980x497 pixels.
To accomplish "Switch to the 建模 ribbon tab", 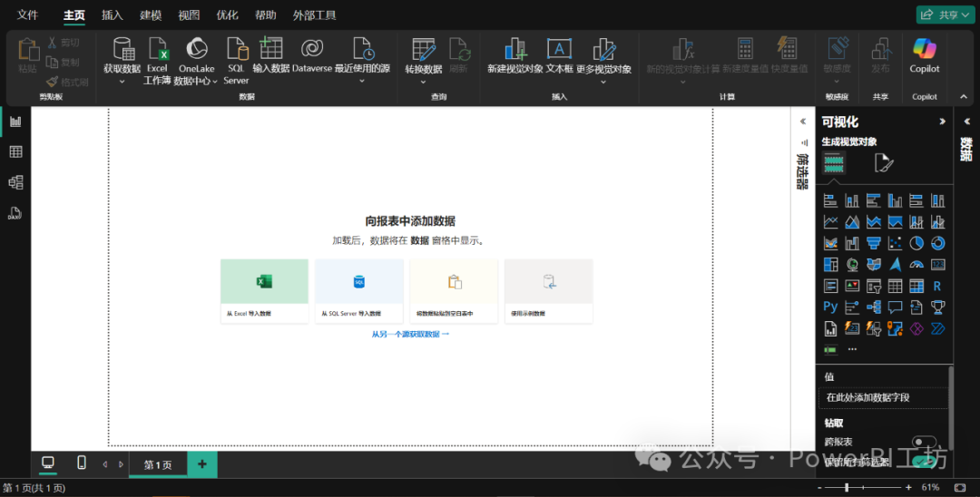I will pos(151,15).
